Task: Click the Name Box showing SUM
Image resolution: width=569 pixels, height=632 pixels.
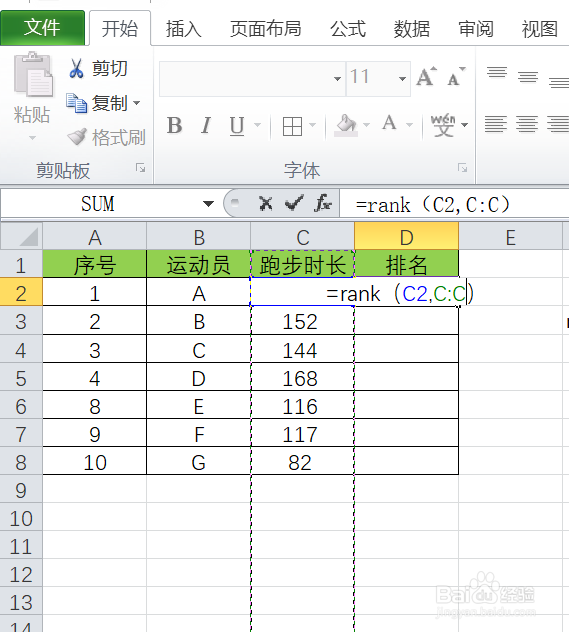Action: [x=98, y=204]
